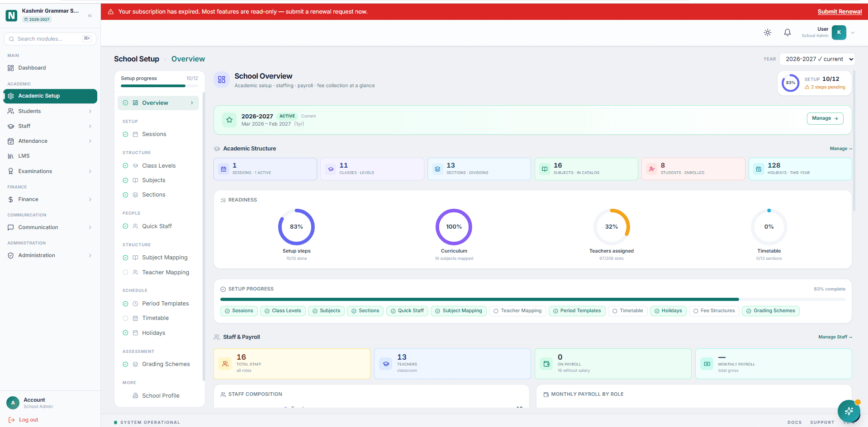Click the Monthly Payroll banknote icon
Image resolution: width=868 pixels, height=427 pixels.
pyautogui.click(x=707, y=364)
